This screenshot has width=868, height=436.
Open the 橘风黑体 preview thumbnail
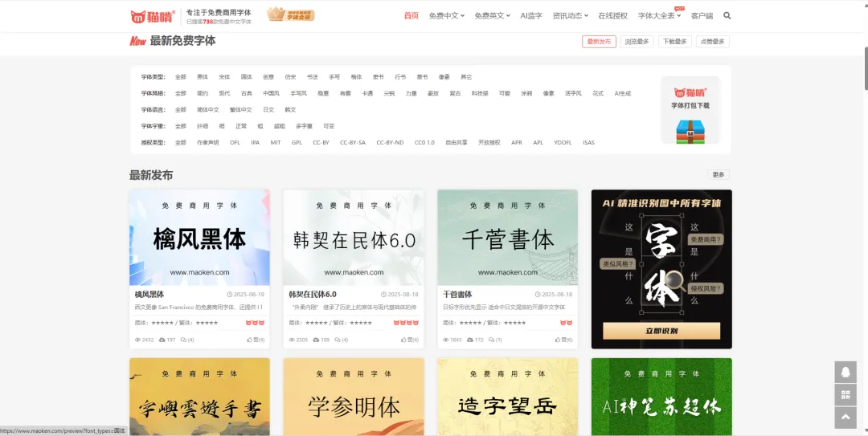pos(200,238)
